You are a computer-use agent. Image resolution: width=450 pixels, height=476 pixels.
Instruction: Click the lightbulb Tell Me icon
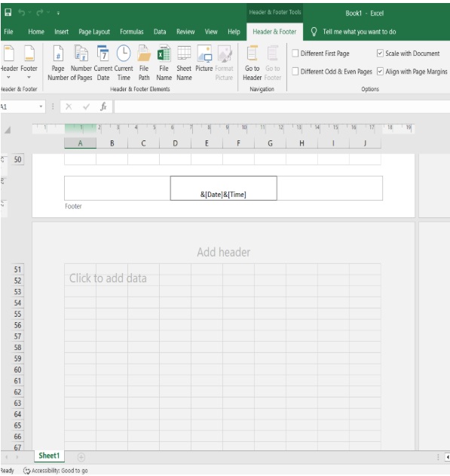tap(314, 32)
